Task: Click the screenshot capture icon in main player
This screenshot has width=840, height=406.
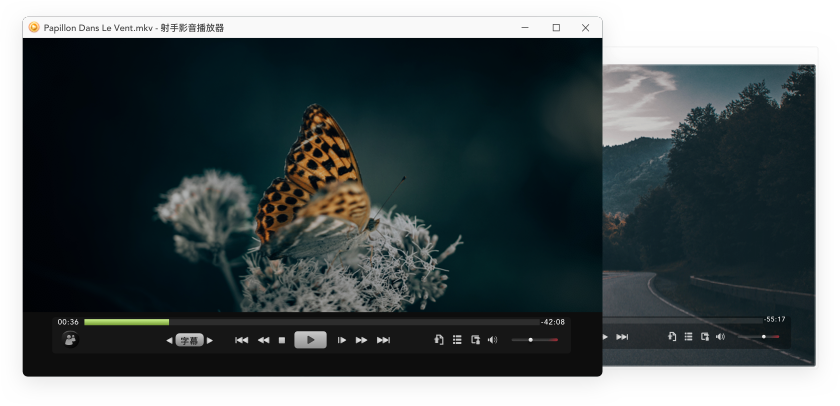Action: click(x=475, y=340)
